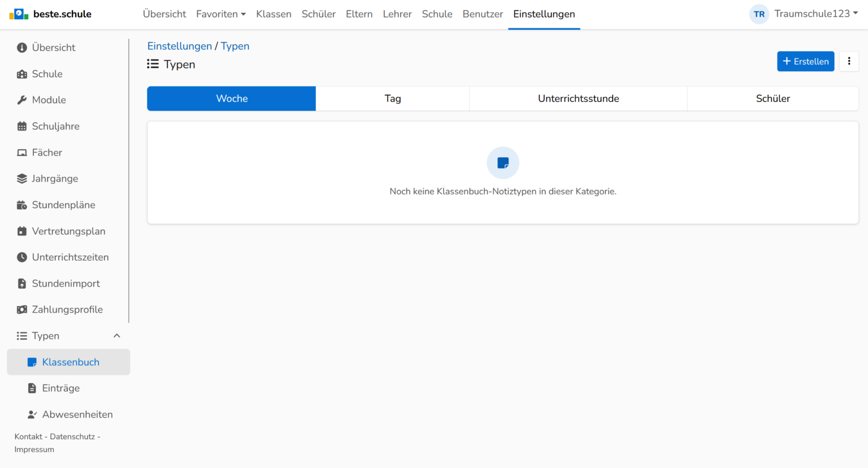Open the Favoriten dropdown
Image resolution: width=868 pixels, height=468 pixels.
click(221, 14)
